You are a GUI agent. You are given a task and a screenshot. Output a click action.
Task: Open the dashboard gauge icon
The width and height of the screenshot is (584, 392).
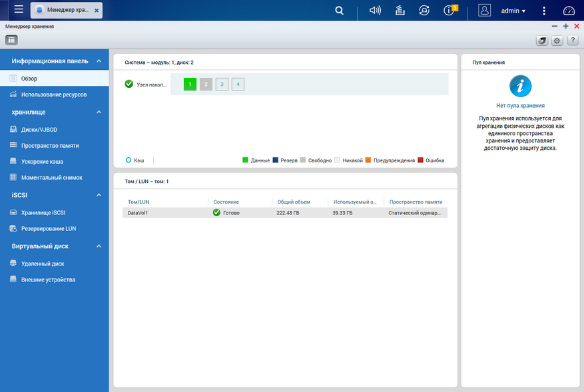(569, 11)
